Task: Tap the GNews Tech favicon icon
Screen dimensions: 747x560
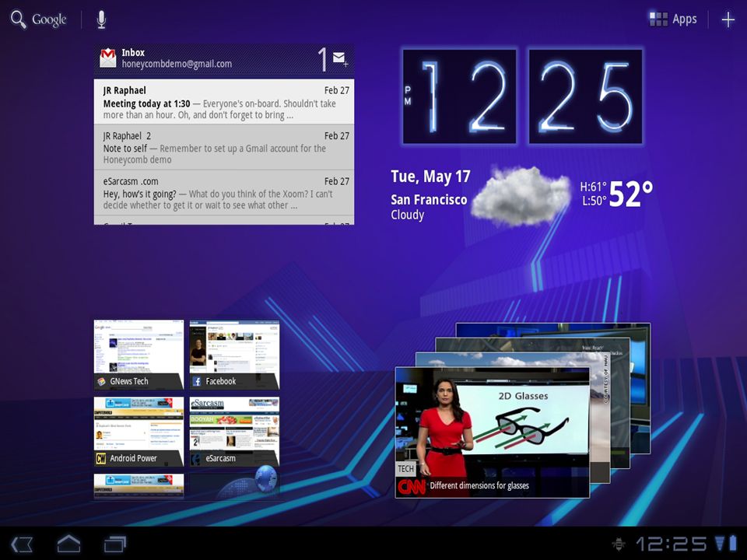Action: 101,381
